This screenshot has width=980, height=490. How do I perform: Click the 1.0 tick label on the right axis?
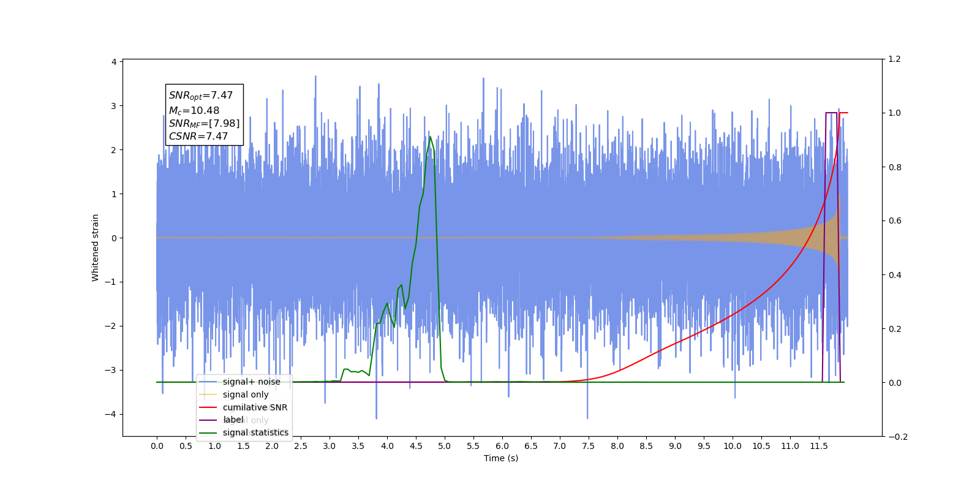tap(894, 113)
